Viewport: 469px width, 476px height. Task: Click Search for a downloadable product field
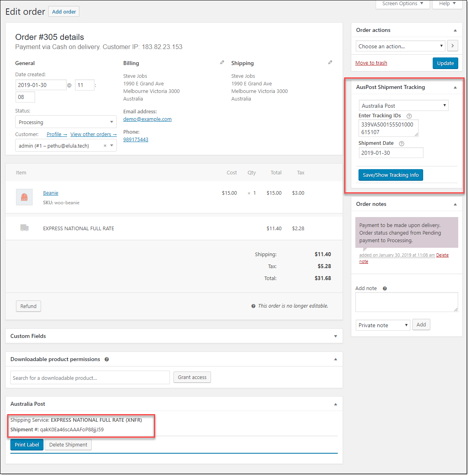point(90,377)
